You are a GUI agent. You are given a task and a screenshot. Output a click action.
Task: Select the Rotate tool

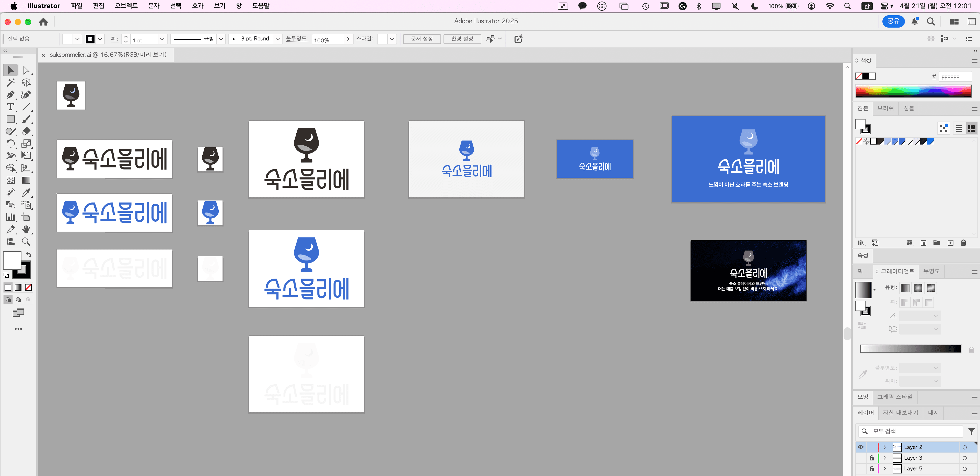[x=11, y=143]
